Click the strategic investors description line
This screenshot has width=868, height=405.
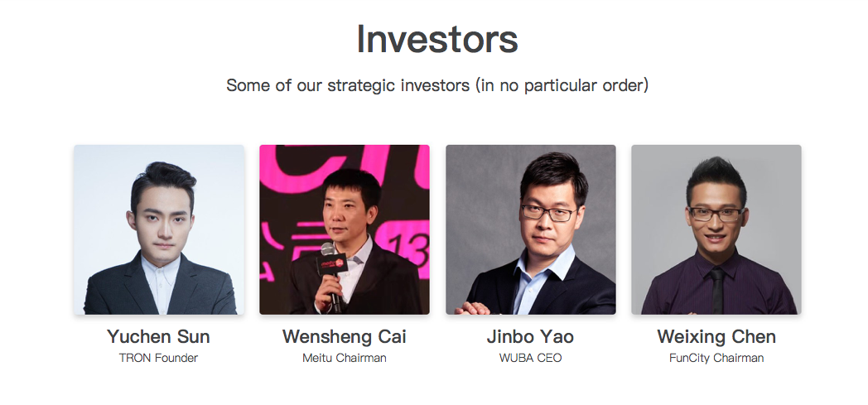pyautogui.click(x=437, y=85)
